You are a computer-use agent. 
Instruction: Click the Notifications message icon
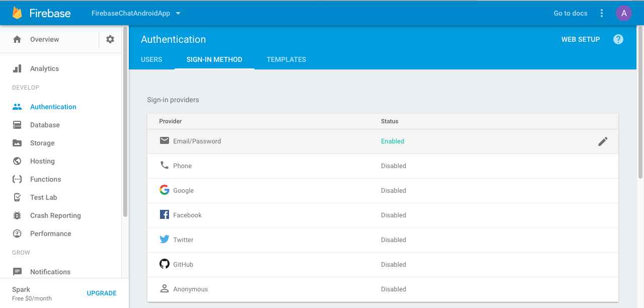point(17,272)
